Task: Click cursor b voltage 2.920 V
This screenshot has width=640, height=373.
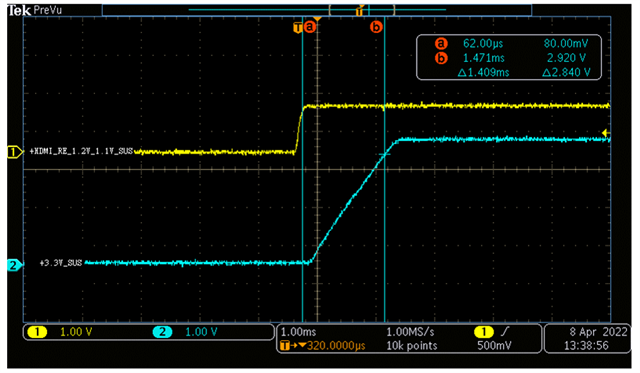Action: [567, 58]
